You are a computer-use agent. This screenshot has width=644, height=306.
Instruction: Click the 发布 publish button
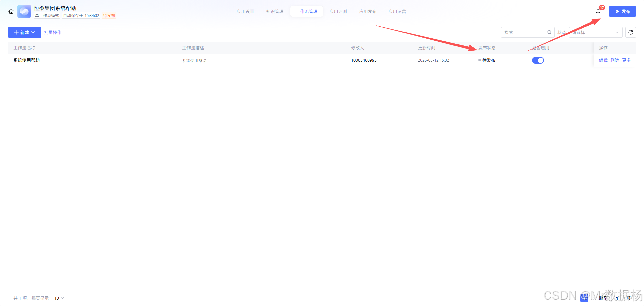[623, 11]
